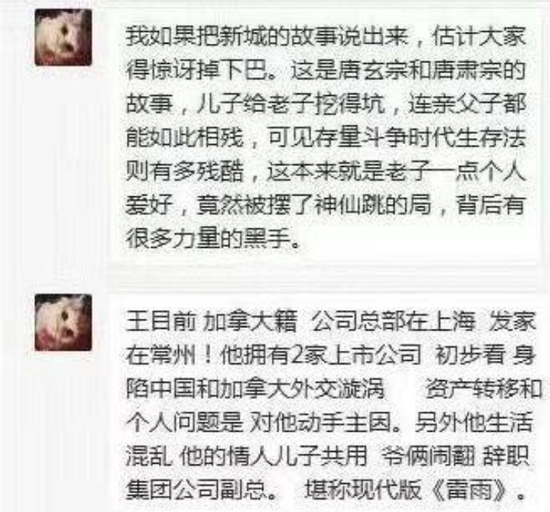Click the city name 常州

click(173, 356)
